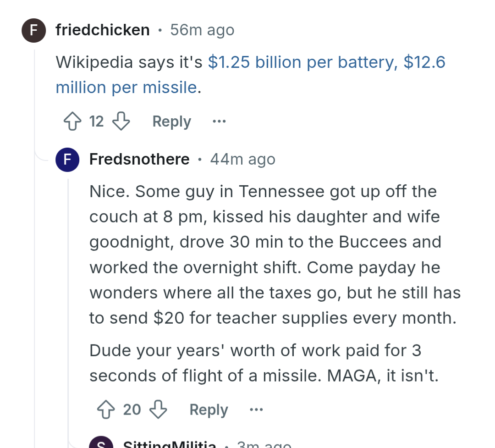Upvote Fredsnothere's comment
The image size is (495, 448).
(106, 409)
